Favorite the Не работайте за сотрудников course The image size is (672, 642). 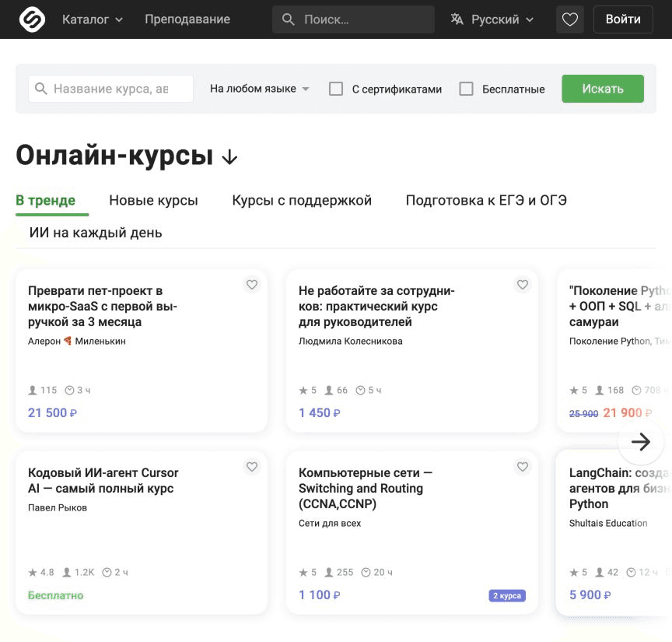[523, 284]
